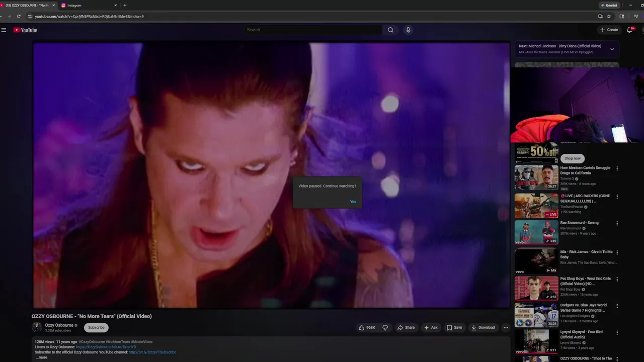The width and height of the screenshot is (644, 362).
Task: Open a new browser tab
Action: [125, 5]
